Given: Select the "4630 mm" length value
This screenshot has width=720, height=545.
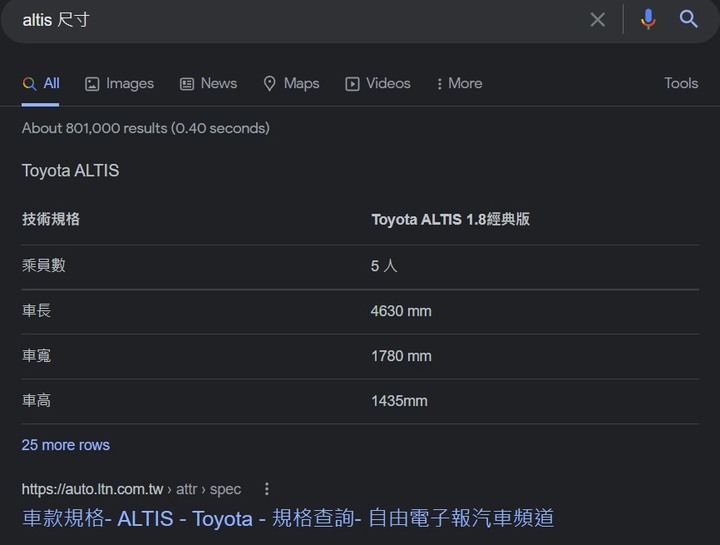Looking at the screenshot, I should (x=401, y=311).
